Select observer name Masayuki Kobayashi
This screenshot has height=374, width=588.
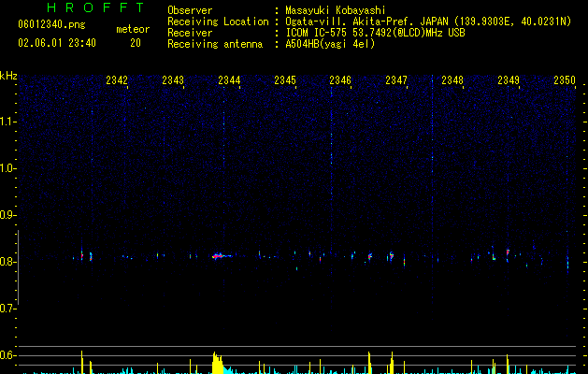pos(336,10)
